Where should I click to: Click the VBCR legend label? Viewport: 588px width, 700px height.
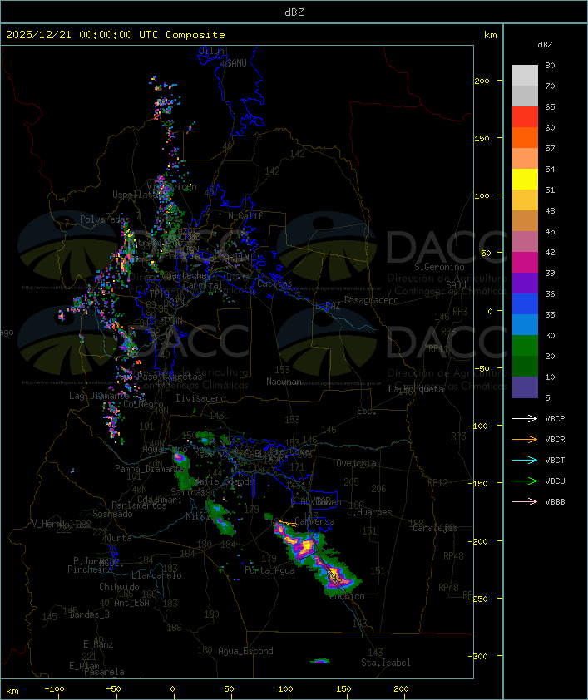click(x=555, y=439)
